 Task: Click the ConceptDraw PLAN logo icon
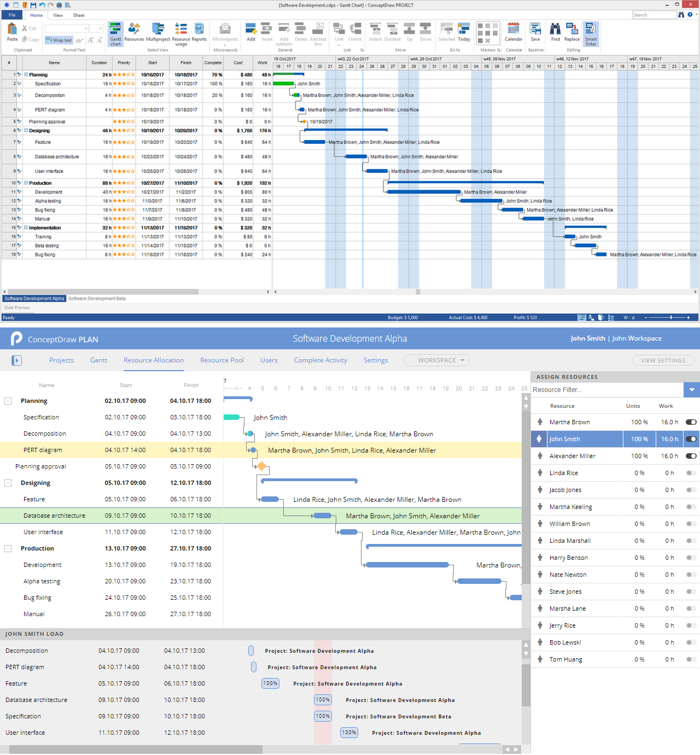(x=17, y=339)
